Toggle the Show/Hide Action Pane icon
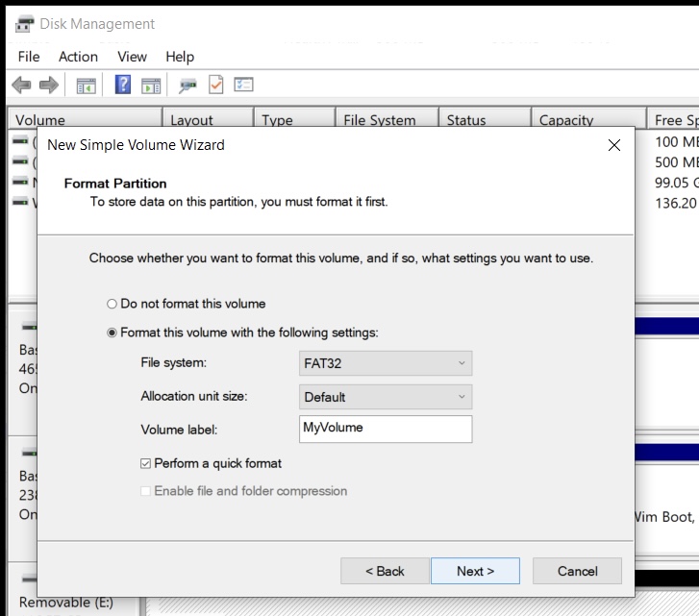 tap(151, 86)
